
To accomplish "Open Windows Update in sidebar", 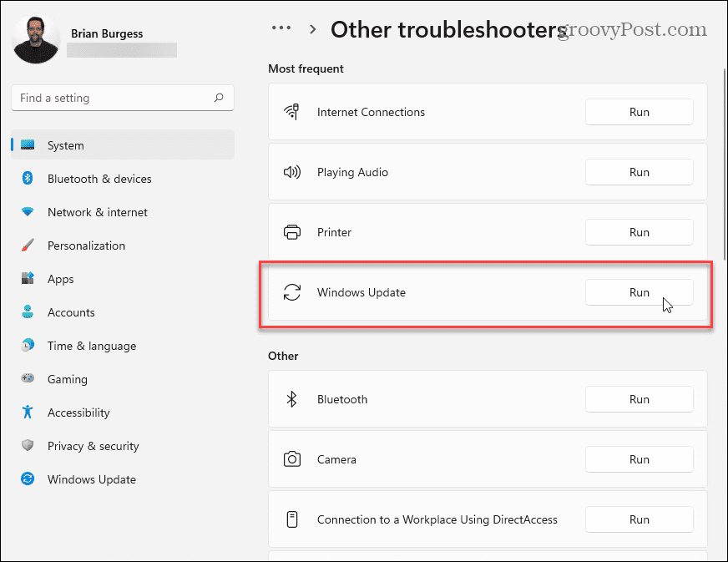I will (91, 479).
